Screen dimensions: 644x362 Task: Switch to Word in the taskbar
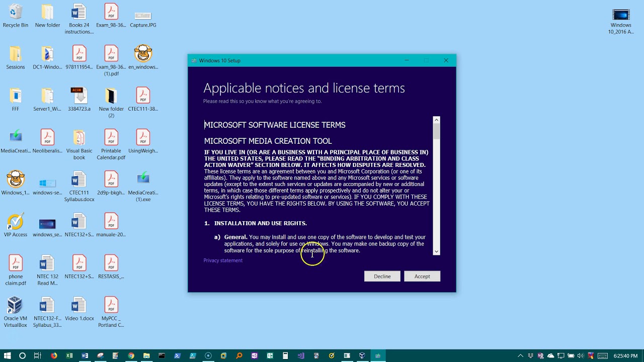point(85,355)
